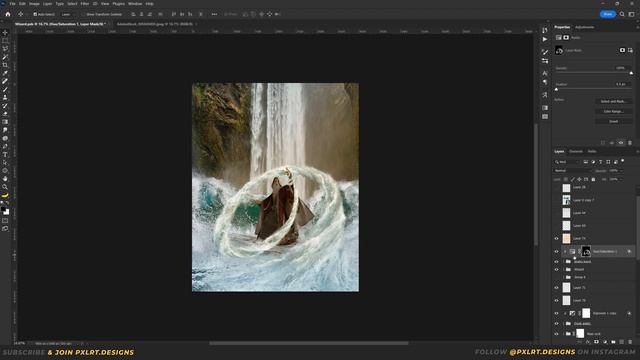Screen dimensions: 640x360
Task: Expand the Main rock group
Action: coord(564,334)
